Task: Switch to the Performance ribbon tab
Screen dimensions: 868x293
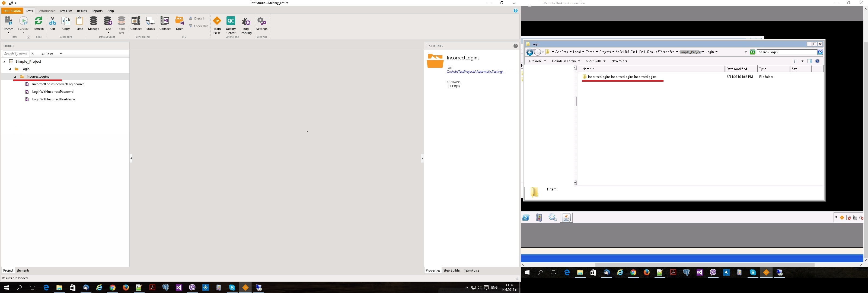Action: [x=46, y=11]
